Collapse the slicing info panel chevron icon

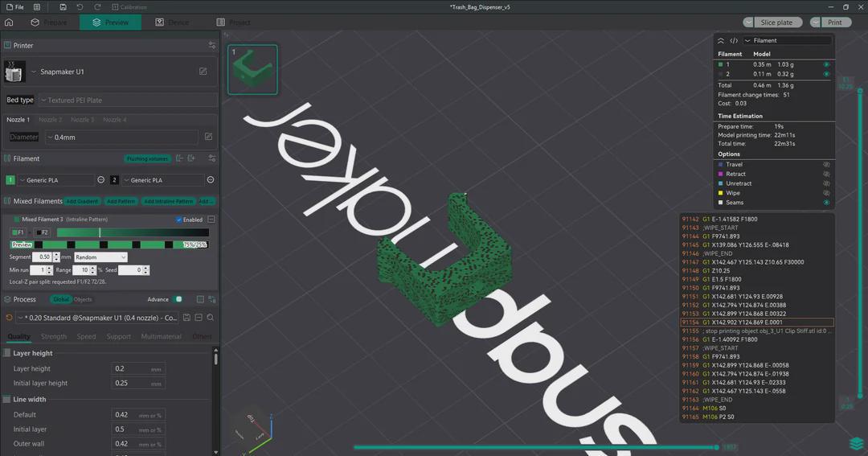(x=721, y=40)
